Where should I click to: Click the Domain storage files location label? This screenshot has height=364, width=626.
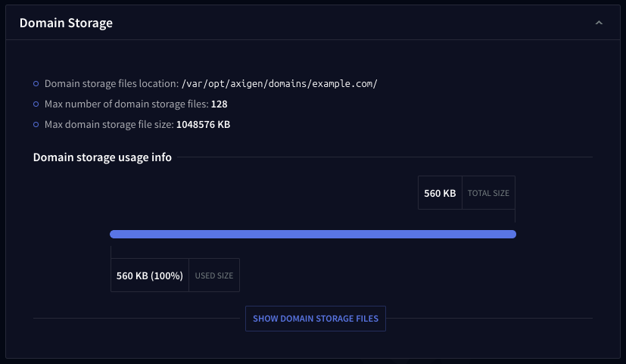tap(111, 83)
